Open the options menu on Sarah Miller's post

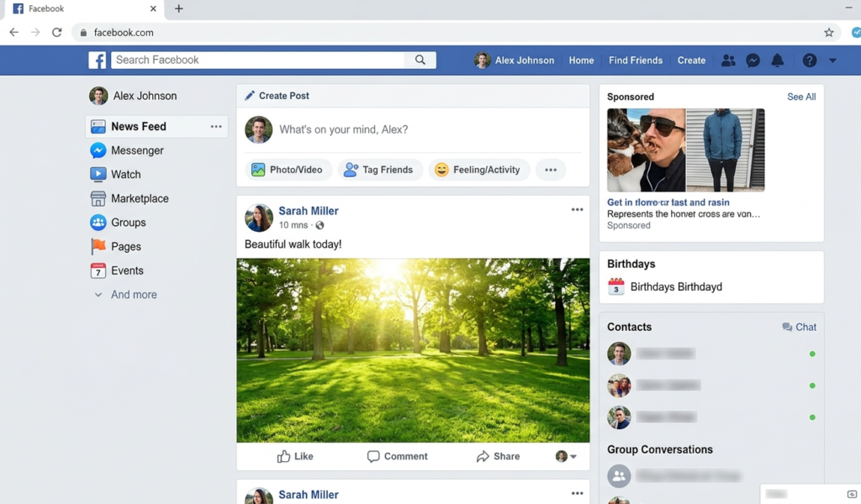point(577,209)
